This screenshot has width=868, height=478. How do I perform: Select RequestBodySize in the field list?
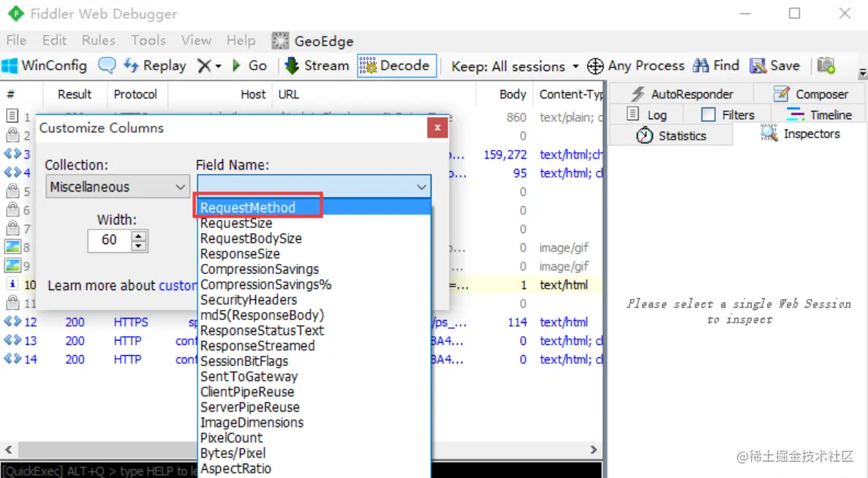click(x=314, y=238)
